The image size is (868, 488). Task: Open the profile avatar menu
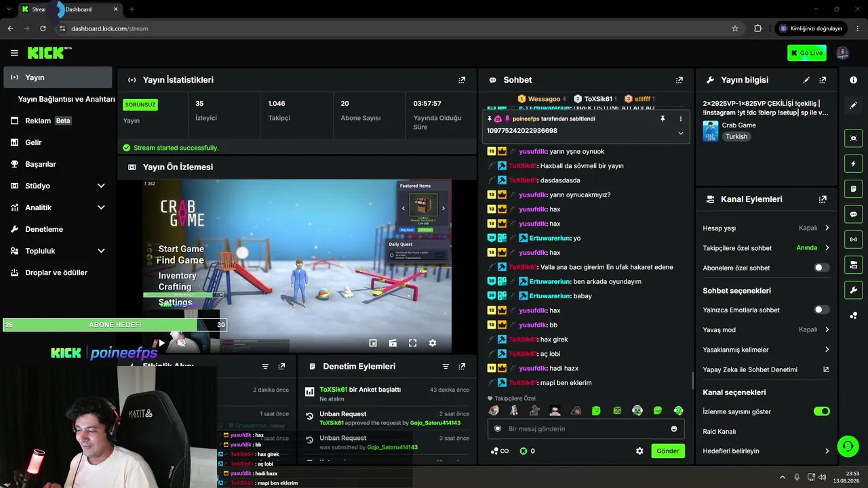click(842, 53)
